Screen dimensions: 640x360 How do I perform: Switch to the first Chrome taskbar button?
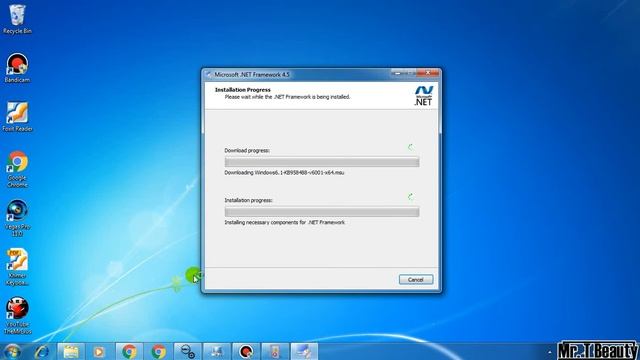point(129,351)
